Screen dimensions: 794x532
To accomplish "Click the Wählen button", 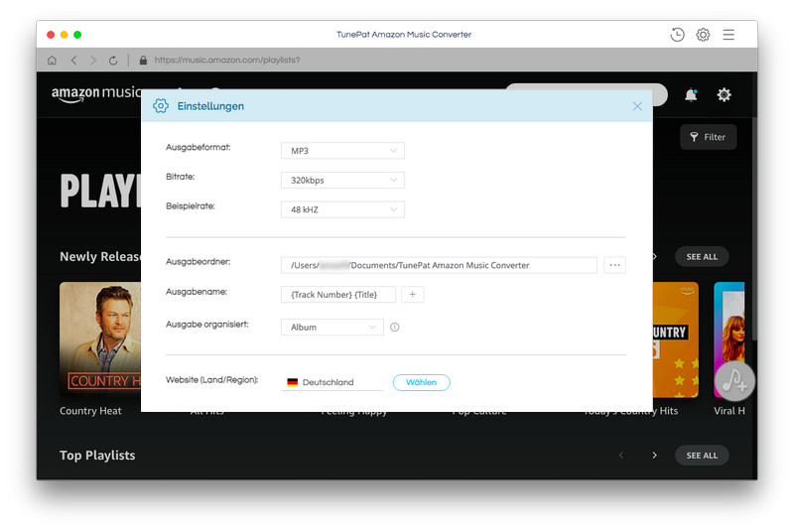I will click(421, 382).
